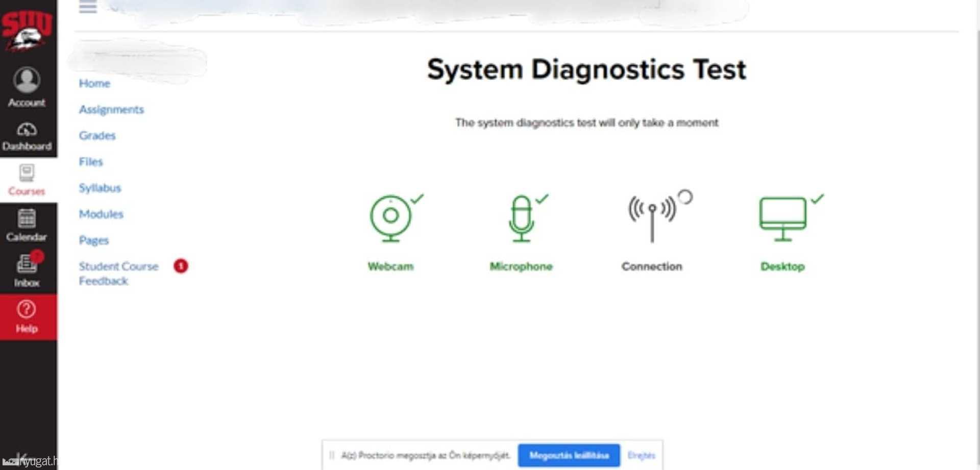Click the Microphone label text
Image resolution: width=980 pixels, height=470 pixels.
521,266
